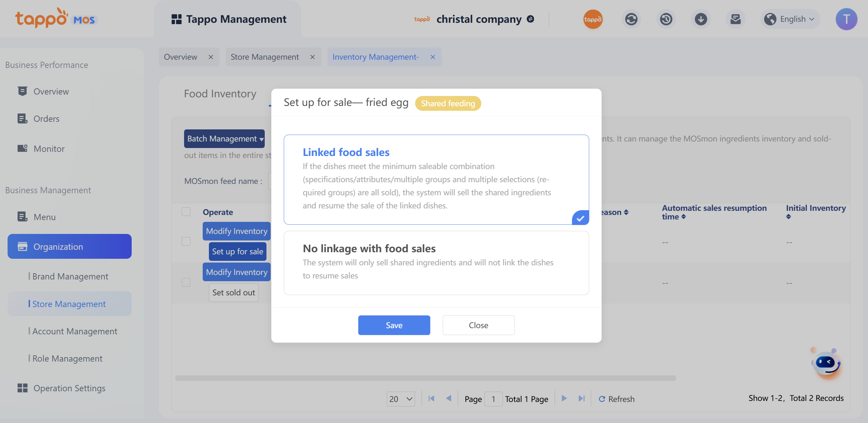Click the download arrow icon
The height and width of the screenshot is (423, 868).
coord(700,19)
